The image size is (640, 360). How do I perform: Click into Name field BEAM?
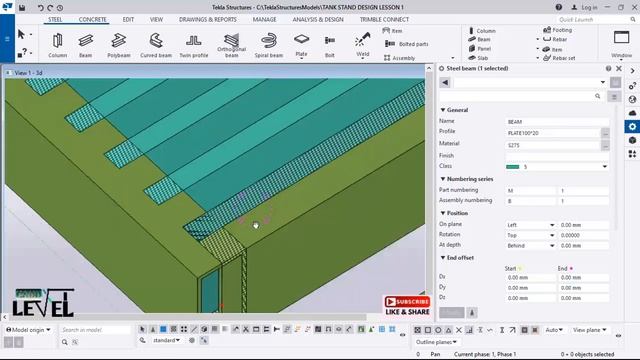[x=557, y=122]
